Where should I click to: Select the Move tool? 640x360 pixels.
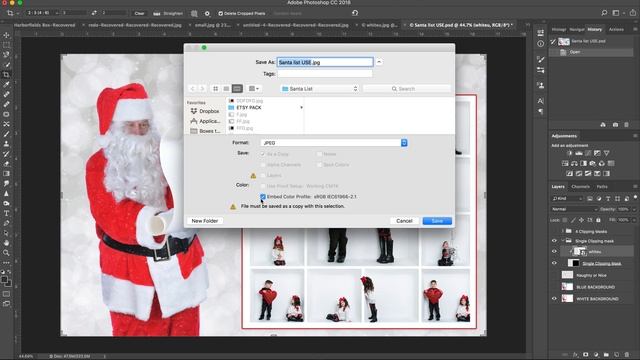(6, 35)
